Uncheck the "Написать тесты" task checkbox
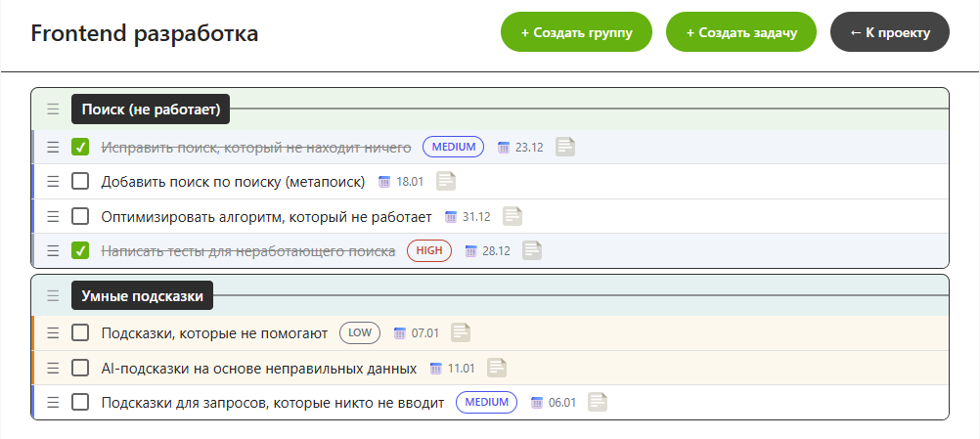This screenshot has height=439, width=980. 80,251
